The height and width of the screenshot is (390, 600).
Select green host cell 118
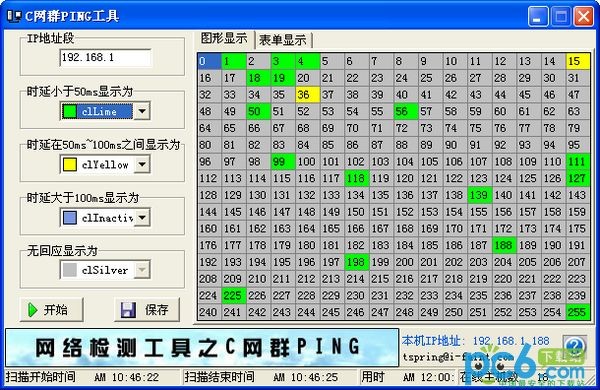[357, 178]
